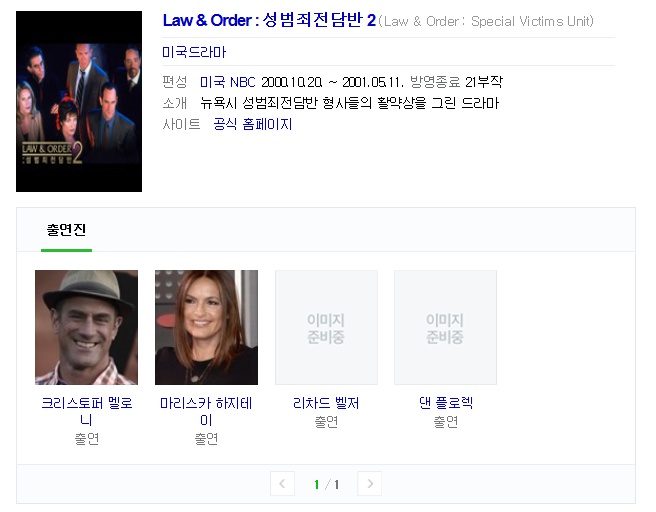Open 마리스카 하지테이 actress photo
The width and height of the screenshot is (656, 512).
pos(206,327)
